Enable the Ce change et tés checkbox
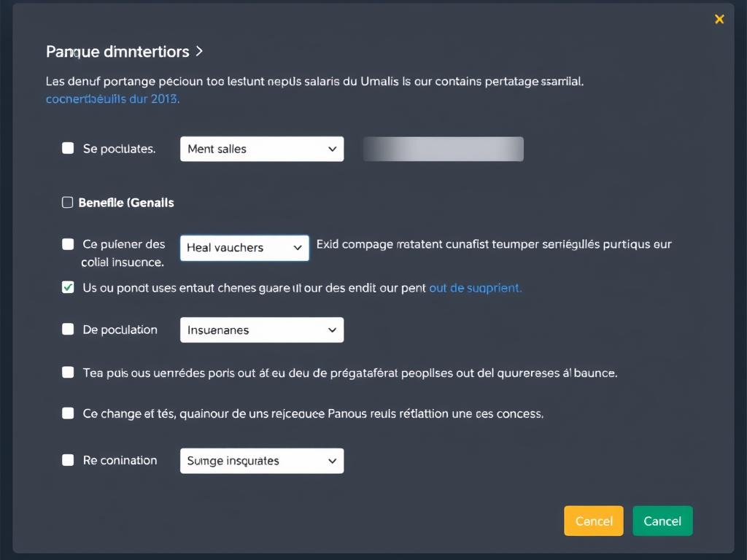747x560 pixels. [x=68, y=413]
